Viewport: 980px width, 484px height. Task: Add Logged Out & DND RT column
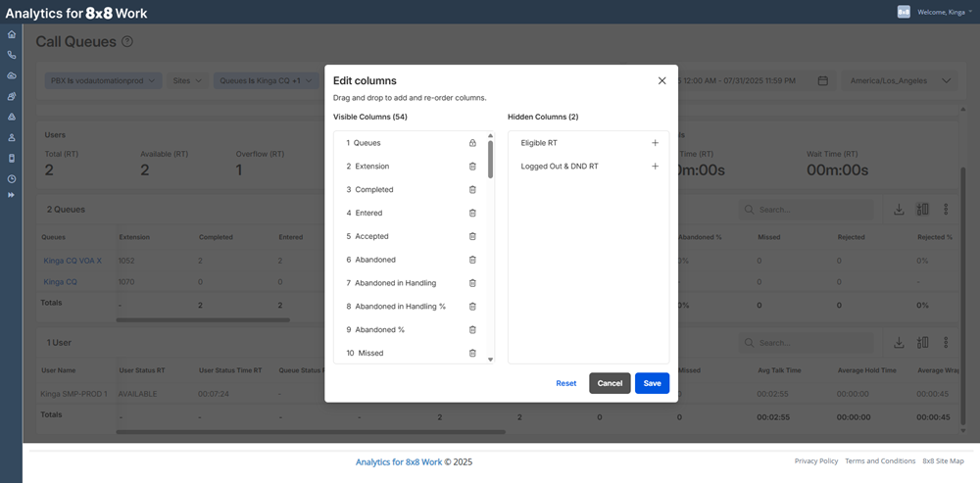tap(655, 167)
